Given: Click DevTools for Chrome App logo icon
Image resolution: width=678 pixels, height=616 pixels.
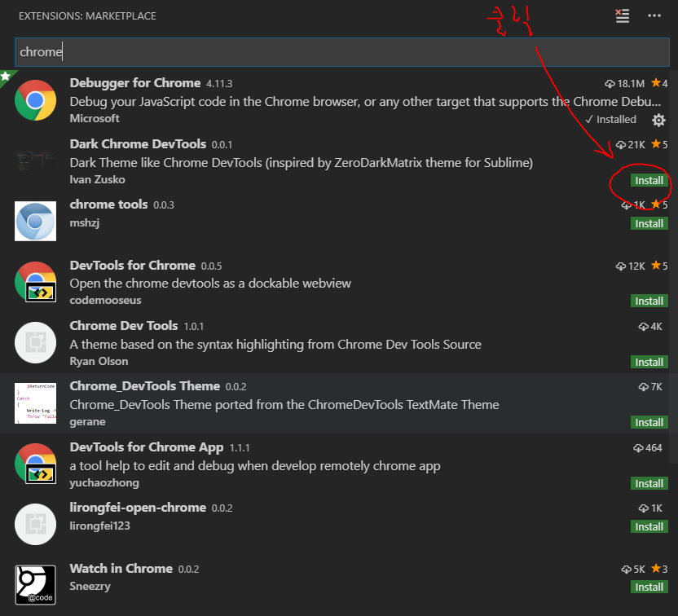Looking at the screenshot, I should 36,464.
